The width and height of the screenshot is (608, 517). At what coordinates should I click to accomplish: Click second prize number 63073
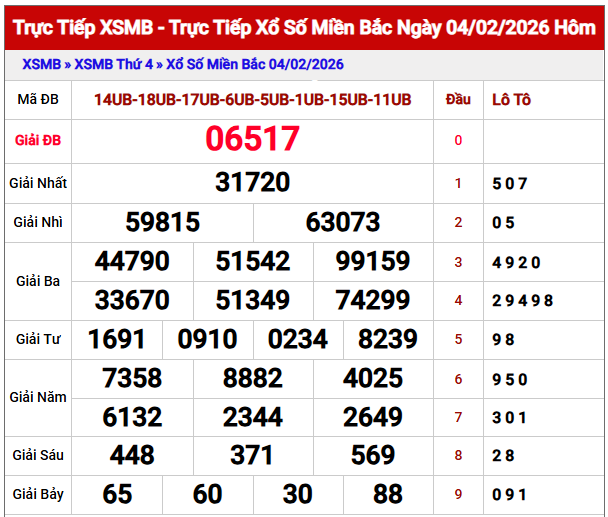pos(343,222)
